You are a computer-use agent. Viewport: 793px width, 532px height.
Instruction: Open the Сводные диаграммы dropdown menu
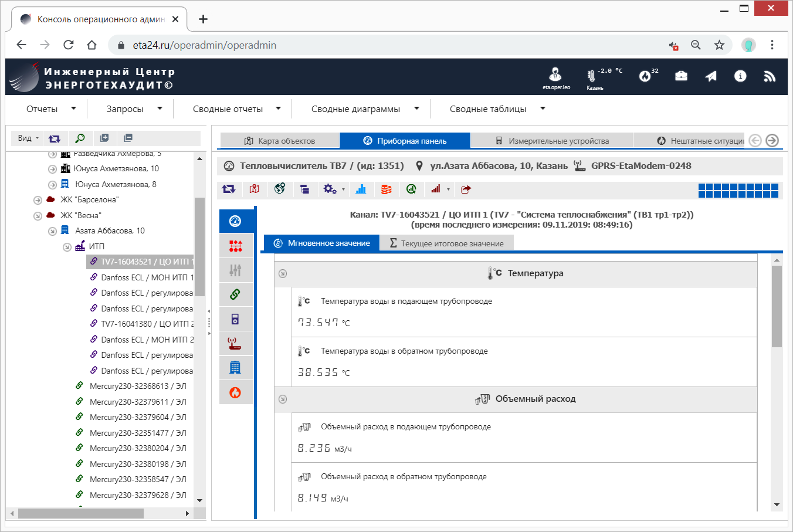(365, 109)
